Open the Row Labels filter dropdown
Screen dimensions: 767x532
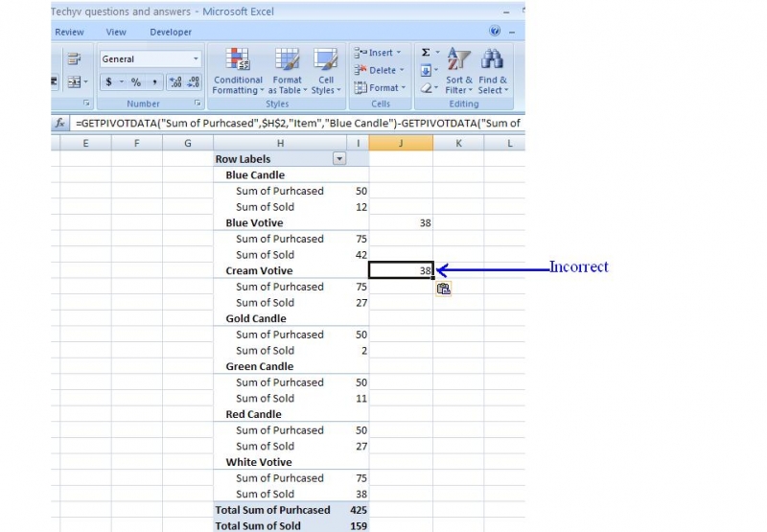pyautogui.click(x=337, y=159)
